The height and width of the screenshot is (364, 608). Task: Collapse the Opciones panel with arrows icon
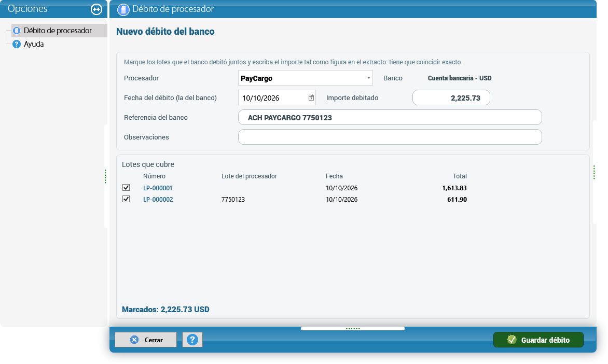click(x=96, y=9)
